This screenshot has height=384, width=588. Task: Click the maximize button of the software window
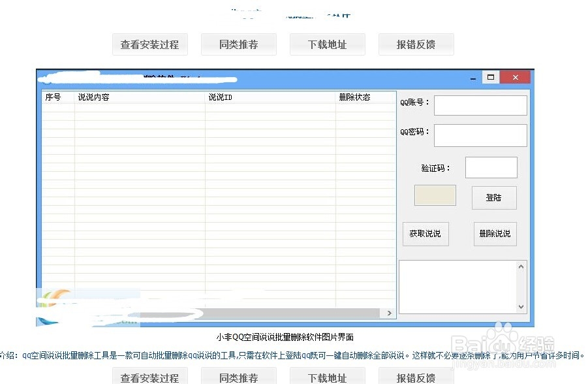(x=491, y=76)
